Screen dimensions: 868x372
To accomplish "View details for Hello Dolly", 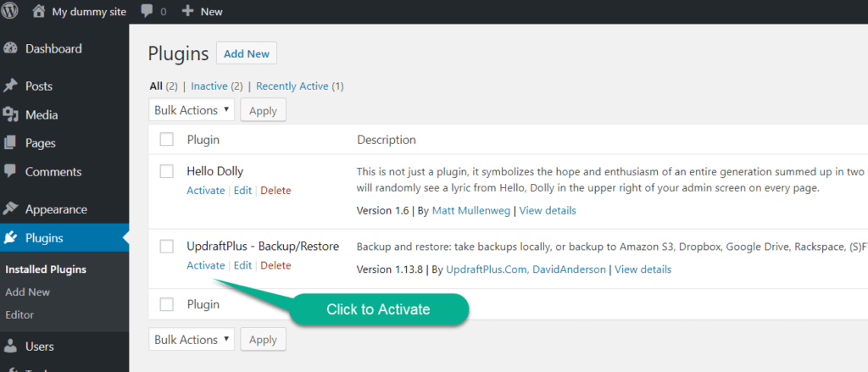I will click(x=548, y=211).
